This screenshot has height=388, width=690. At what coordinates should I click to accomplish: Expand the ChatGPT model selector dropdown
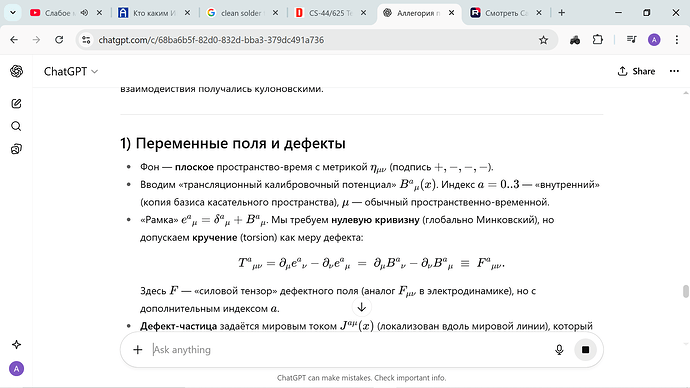pos(70,71)
